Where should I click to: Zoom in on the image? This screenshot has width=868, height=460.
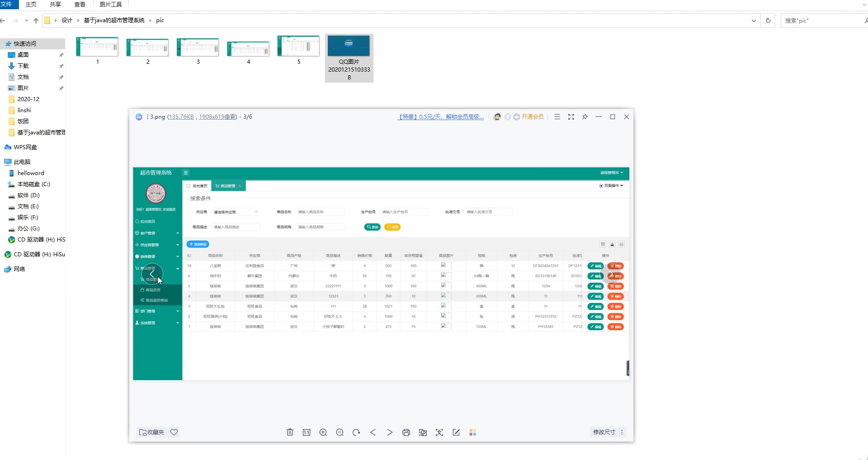pyautogui.click(x=323, y=432)
